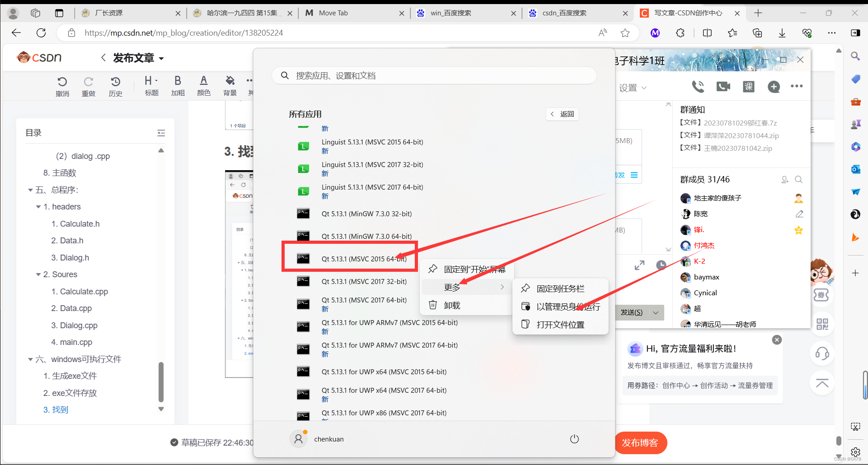Click the outline scrollbar down arrow

tap(161, 409)
